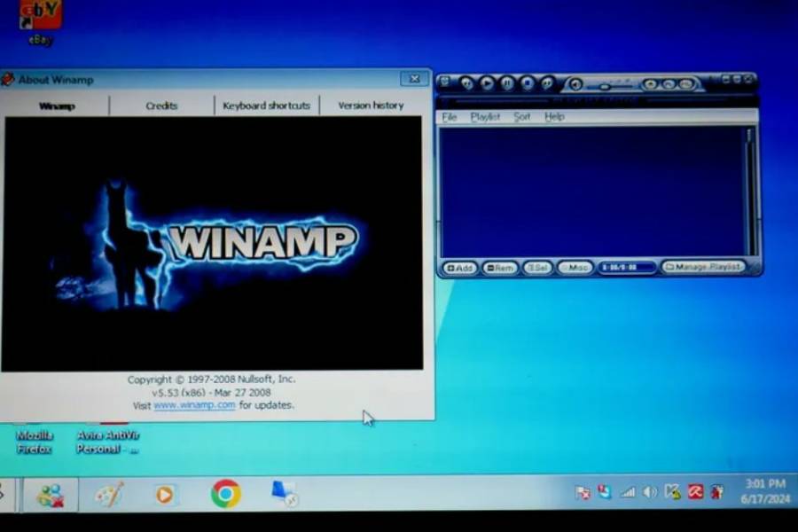Click the third oval button right of volume slider

click(x=686, y=84)
